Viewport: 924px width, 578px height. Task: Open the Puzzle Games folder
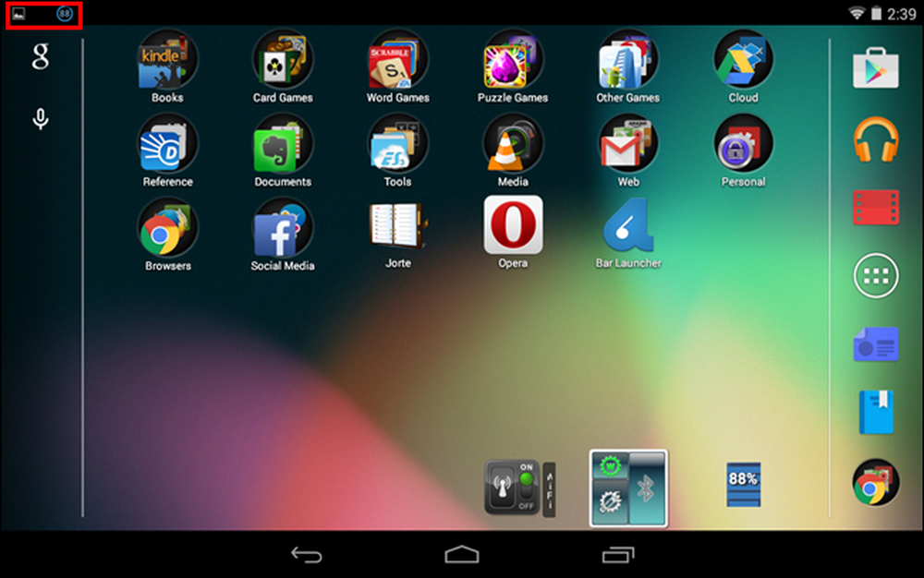[513, 60]
